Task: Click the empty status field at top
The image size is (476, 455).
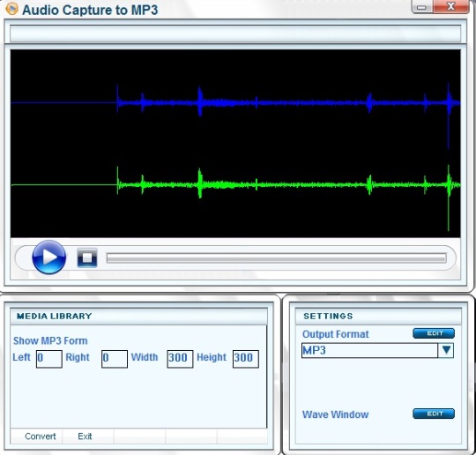Action: (235, 34)
